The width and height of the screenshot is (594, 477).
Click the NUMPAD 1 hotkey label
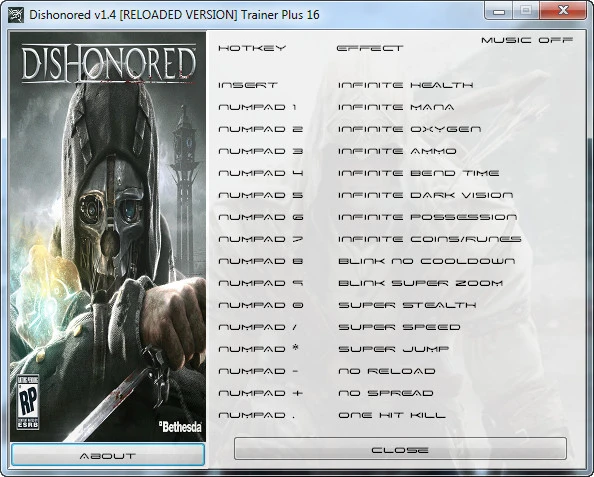pyautogui.click(x=257, y=107)
